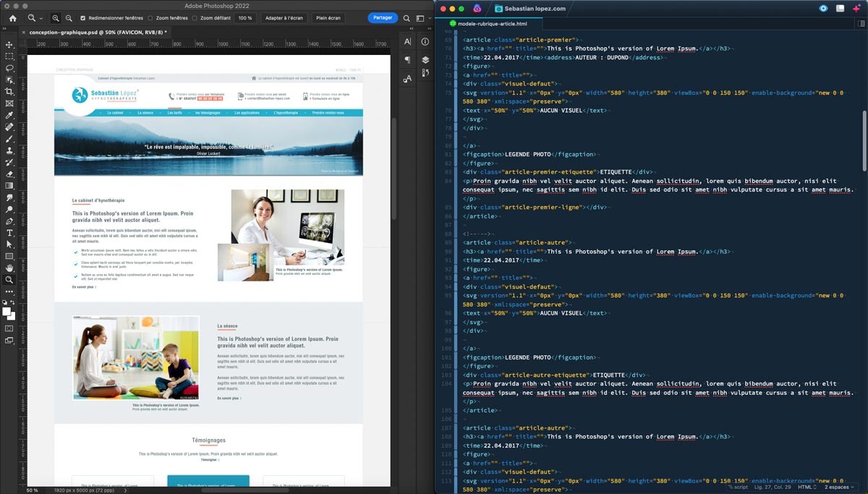Select the Lasso tool
This screenshot has width=868, height=494.
(x=9, y=68)
